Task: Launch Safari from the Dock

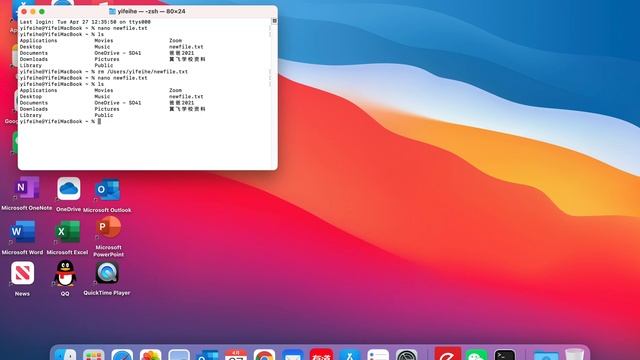Action: [x=122, y=355]
